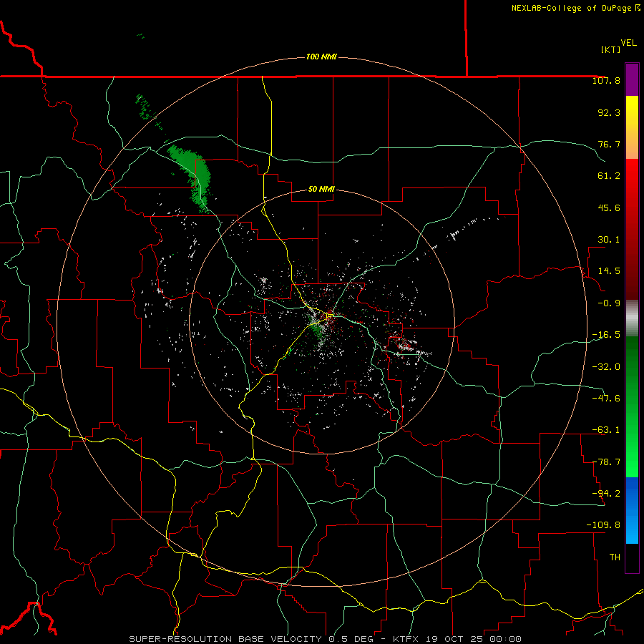Click the gray near-zero segment of the color bar

click(x=632, y=318)
